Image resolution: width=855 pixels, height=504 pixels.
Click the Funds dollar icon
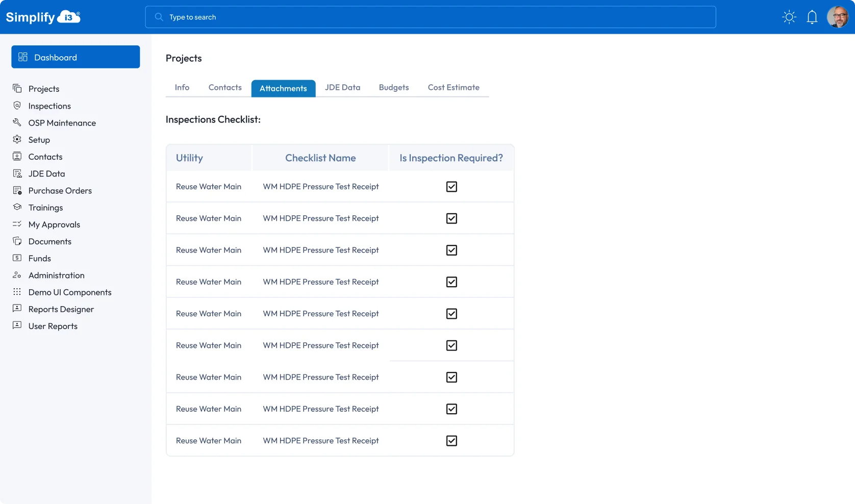pos(17,258)
